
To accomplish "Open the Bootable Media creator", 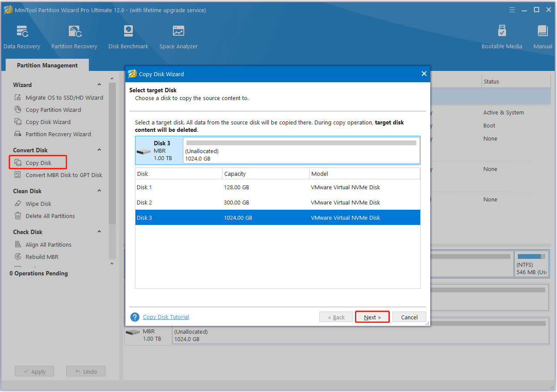I will click(502, 37).
